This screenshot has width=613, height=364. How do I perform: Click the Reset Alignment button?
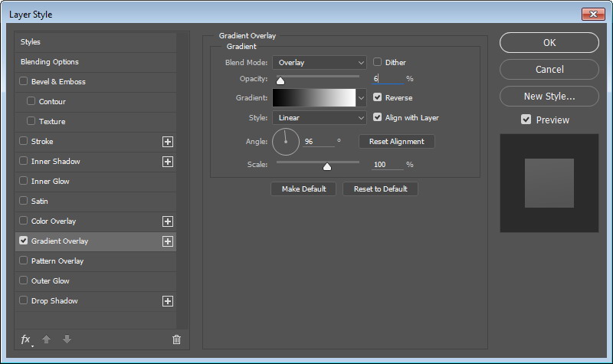tap(396, 142)
